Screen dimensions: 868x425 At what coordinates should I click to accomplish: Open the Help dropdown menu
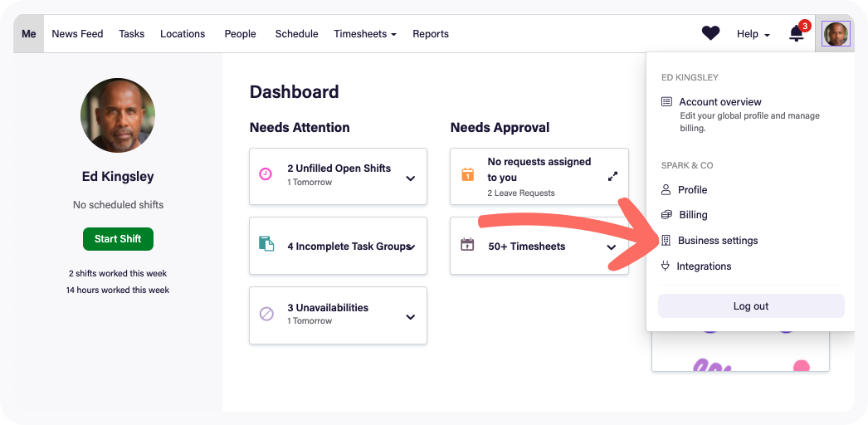[x=753, y=34]
